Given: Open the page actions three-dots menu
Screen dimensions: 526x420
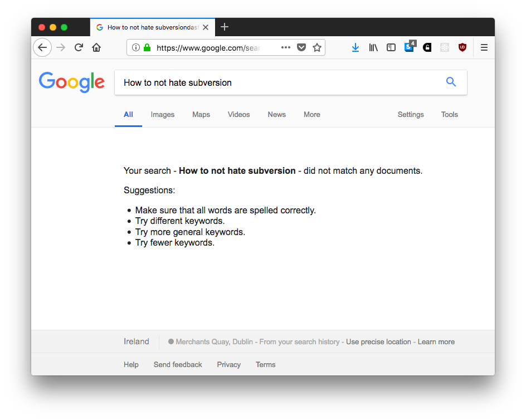Looking at the screenshot, I should tap(286, 48).
